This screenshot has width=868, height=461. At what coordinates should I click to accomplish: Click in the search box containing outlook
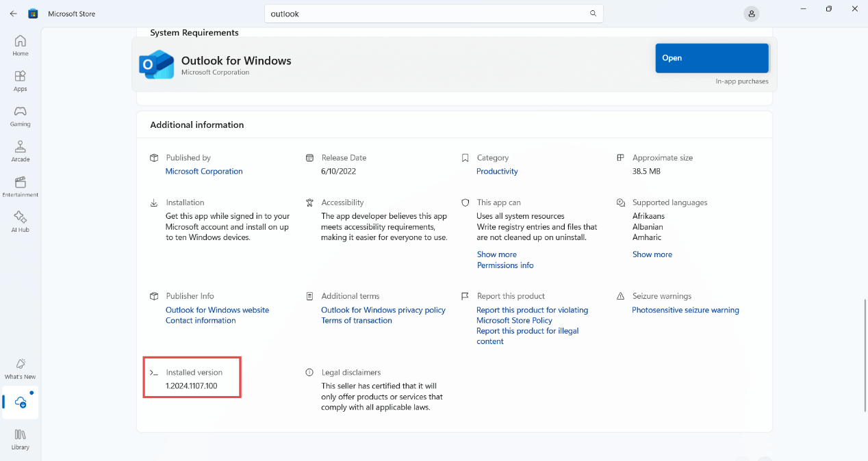pyautogui.click(x=424, y=14)
